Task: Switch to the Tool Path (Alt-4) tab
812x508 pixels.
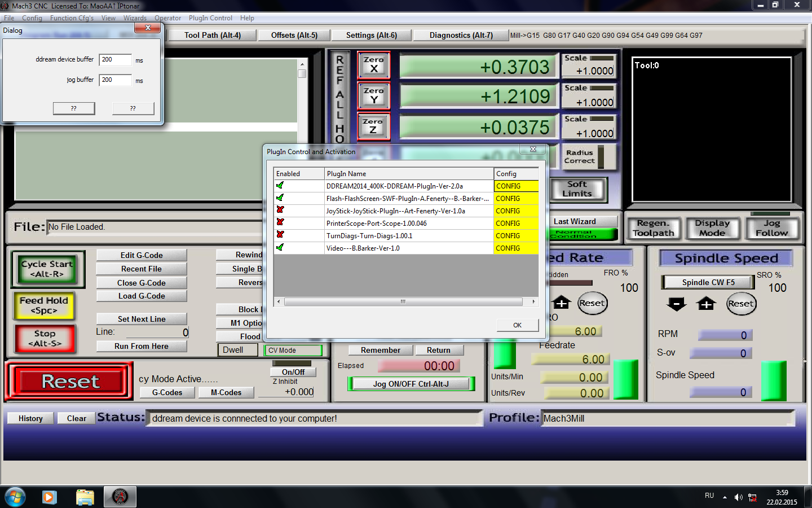Action: [x=213, y=35]
